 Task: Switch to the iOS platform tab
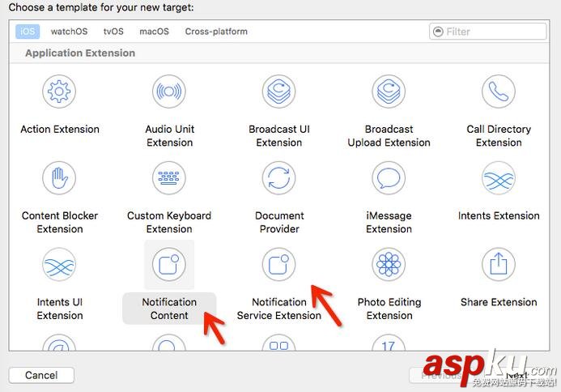coord(28,32)
